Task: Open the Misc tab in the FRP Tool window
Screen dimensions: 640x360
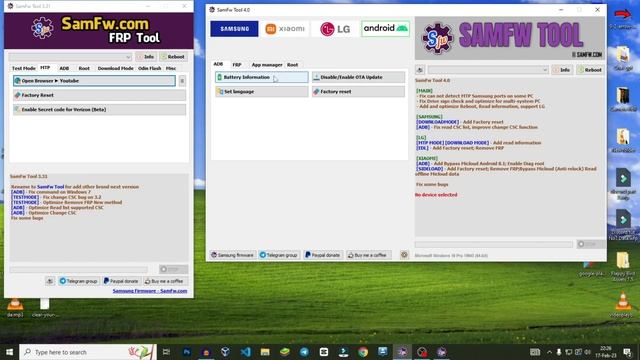Action: (x=171, y=68)
